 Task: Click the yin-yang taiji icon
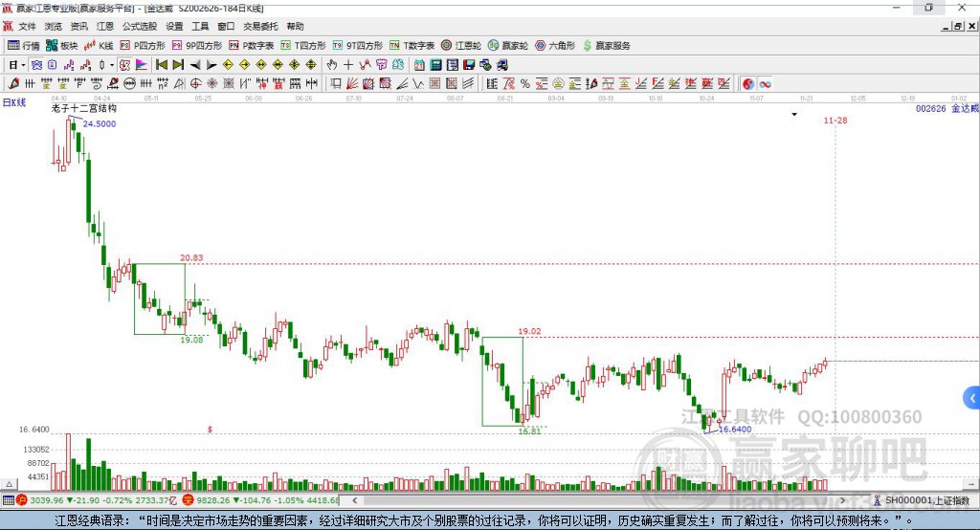pyautogui.click(x=748, y=84)
